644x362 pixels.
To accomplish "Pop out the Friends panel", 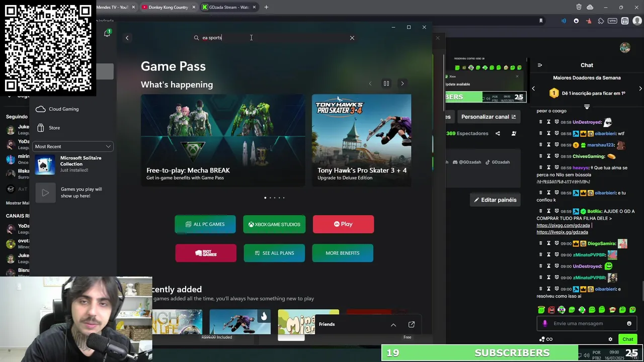I will 412,324.
